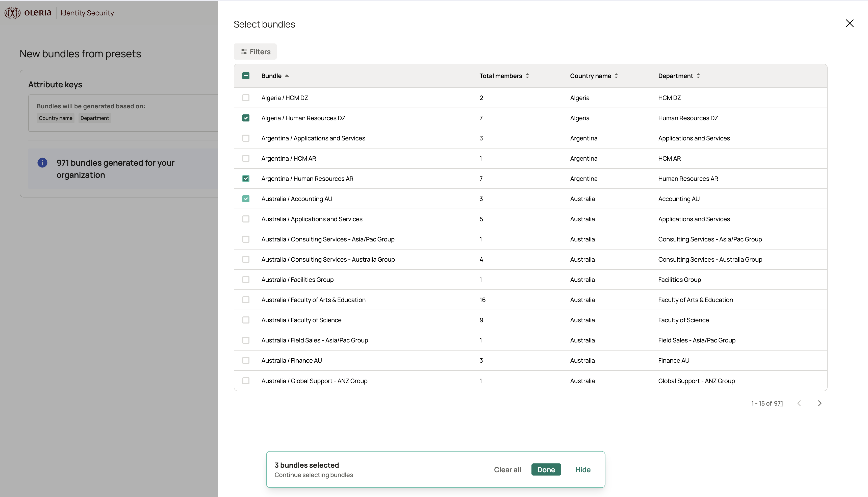Uncheck Australia / Accounting AU bundle
The height and width of the screenshot is (497, 868).
tap(246, 199)
